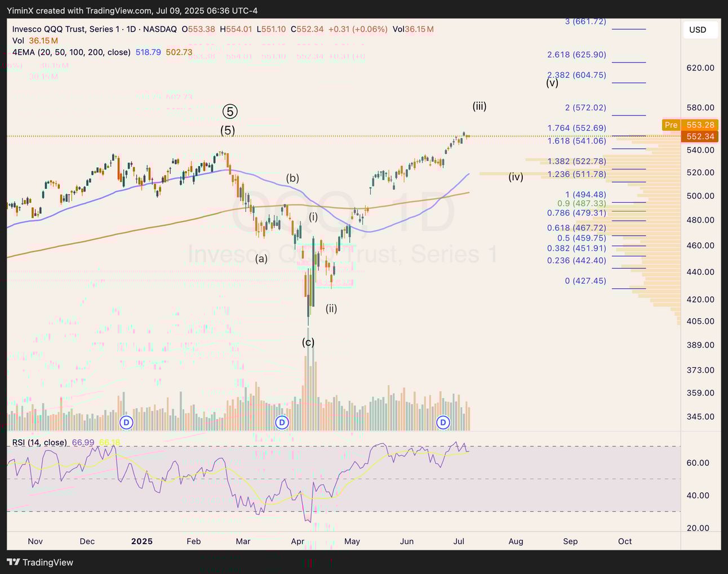Click the 518.79 EMA value in legend
The width and height of the screenshot is (728, 574).
148,52
